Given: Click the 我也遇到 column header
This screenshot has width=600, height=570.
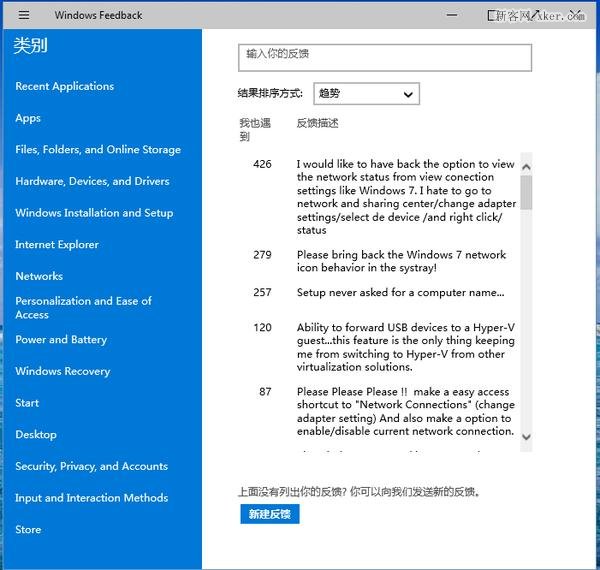Looking at the screenshot, I should (x=255, y=130).
